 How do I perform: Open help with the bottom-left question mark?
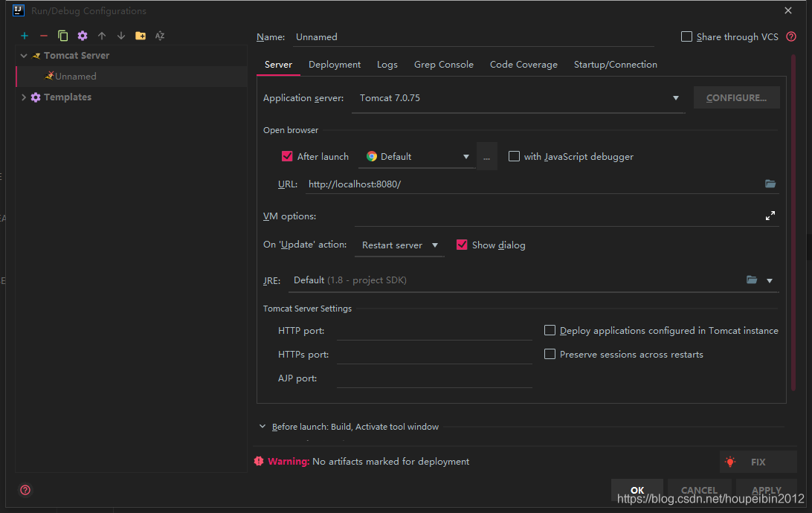(25, 490)
